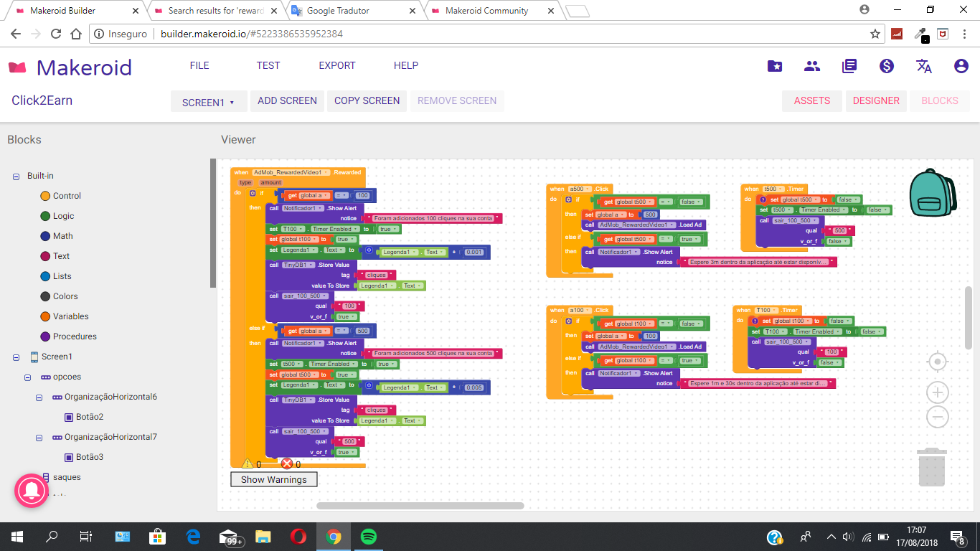Collapse the Screen1 tree node
This screenshot has width=980, height=551.
(x=16, y=357)
